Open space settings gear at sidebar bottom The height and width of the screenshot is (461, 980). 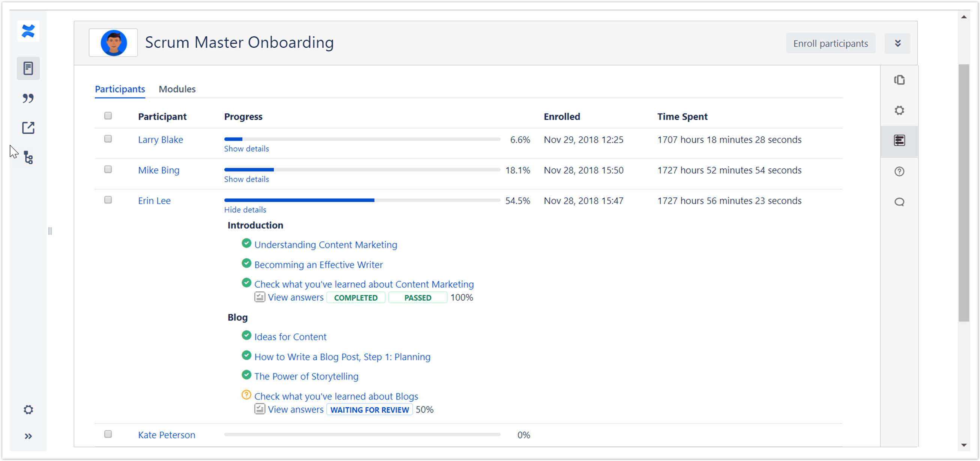click(28, 410)
